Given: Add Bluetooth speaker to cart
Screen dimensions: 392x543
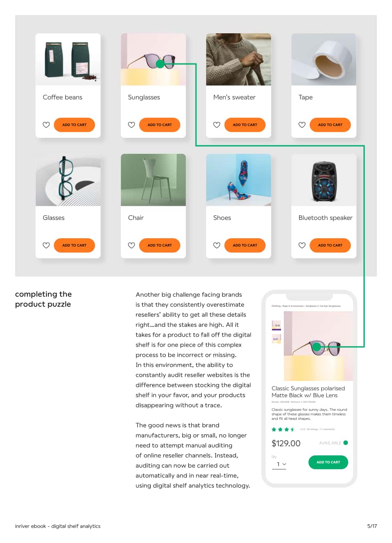Looking at the screenshot, I should point(330,245).
